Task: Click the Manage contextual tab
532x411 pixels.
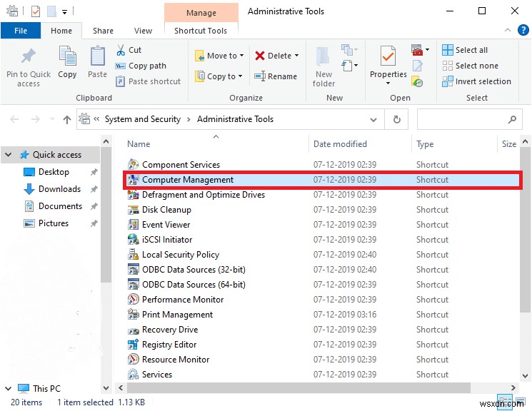Action: click(201, 13)
